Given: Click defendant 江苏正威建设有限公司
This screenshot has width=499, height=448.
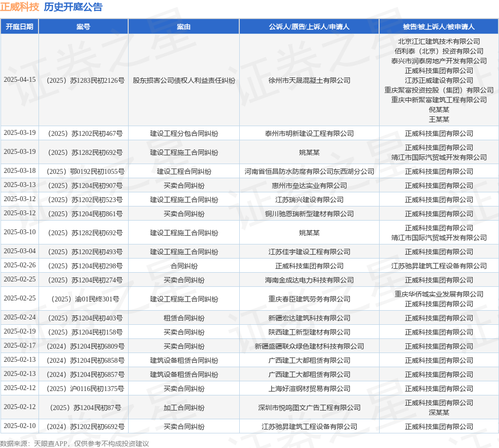Looking at the screenshot, I should pos(439,80).
